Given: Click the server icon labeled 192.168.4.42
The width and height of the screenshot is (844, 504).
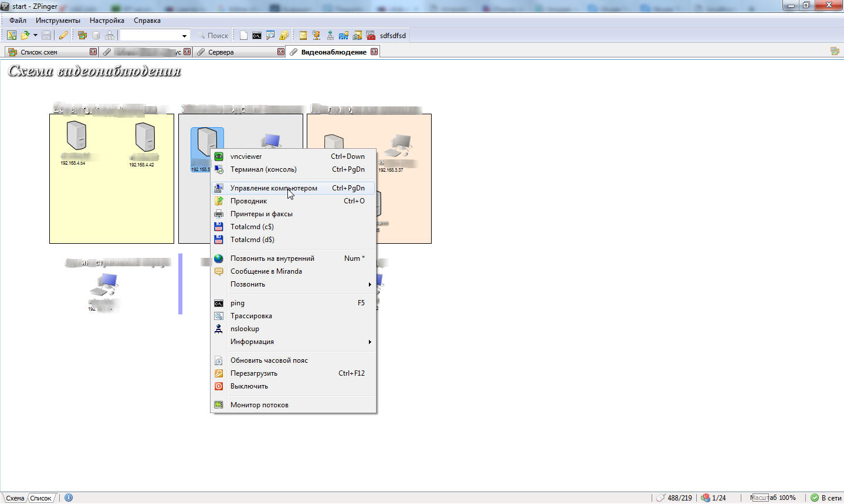Looking at the screenshot, I should pos(145,137).
